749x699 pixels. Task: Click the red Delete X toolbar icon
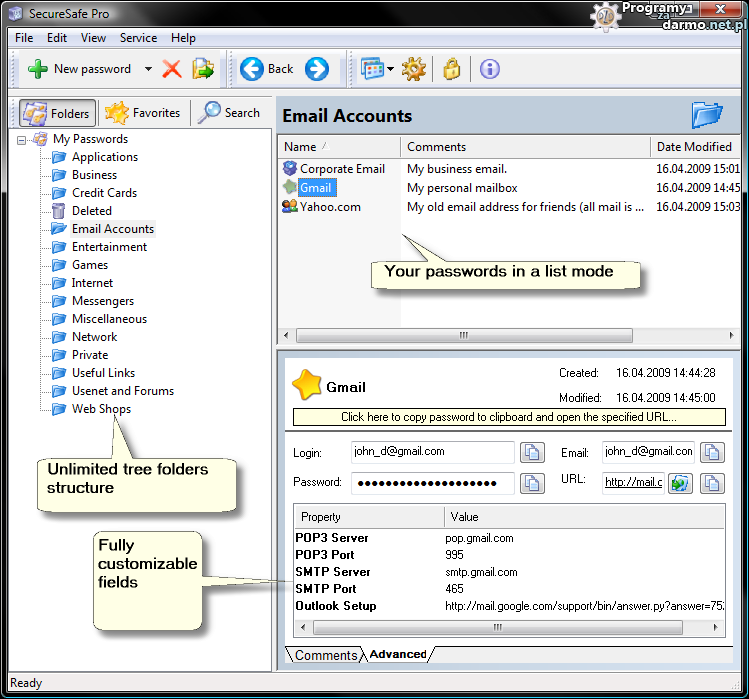pyautogui.click(x=172, y=69)
